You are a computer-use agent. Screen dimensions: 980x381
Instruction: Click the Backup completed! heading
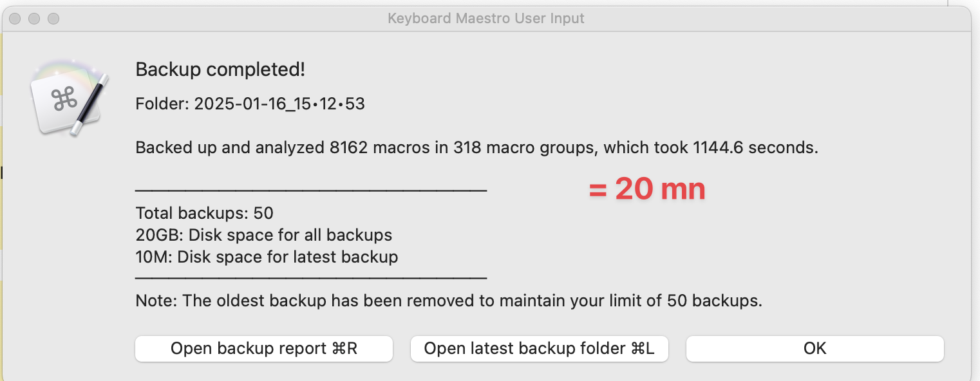(x=220, y=70)
